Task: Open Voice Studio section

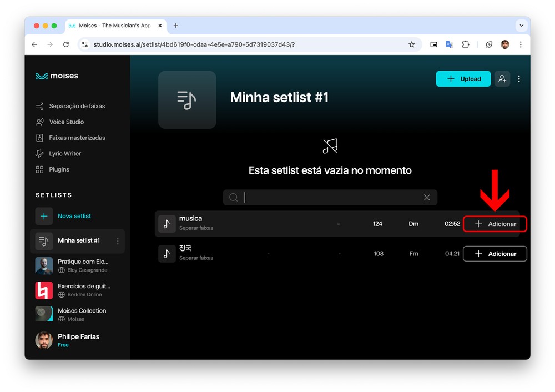Action: [x=60, y=122]
